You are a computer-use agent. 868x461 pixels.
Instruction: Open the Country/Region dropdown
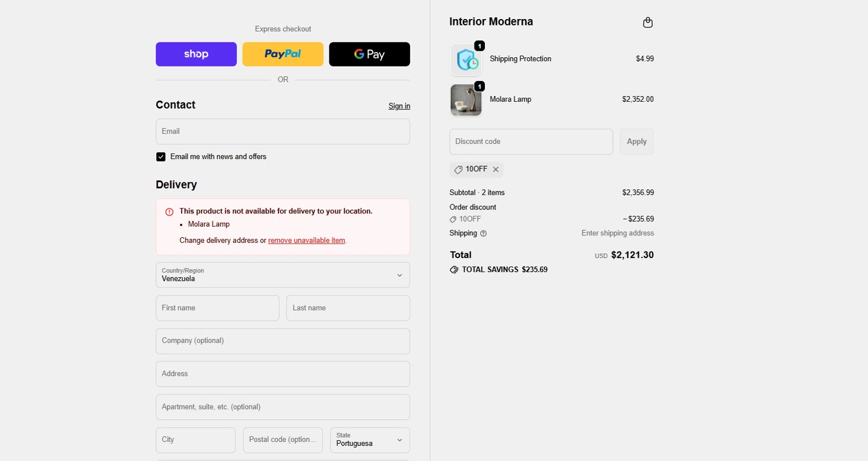point(283,275)
